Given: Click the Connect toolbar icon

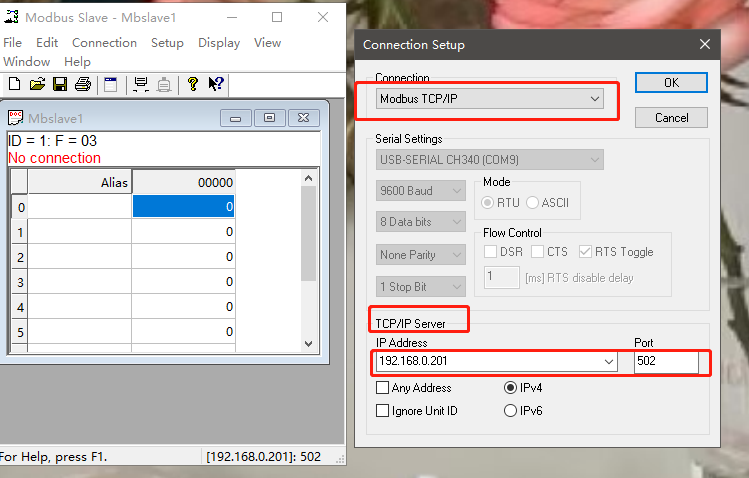Looking at the screenshot, I should pos(140,85).
